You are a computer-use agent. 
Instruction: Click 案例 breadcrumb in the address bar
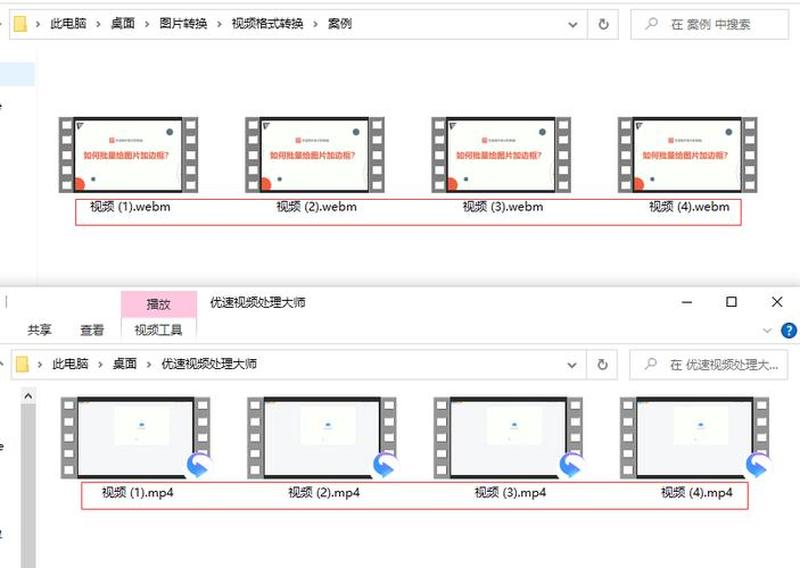point(339,23)
